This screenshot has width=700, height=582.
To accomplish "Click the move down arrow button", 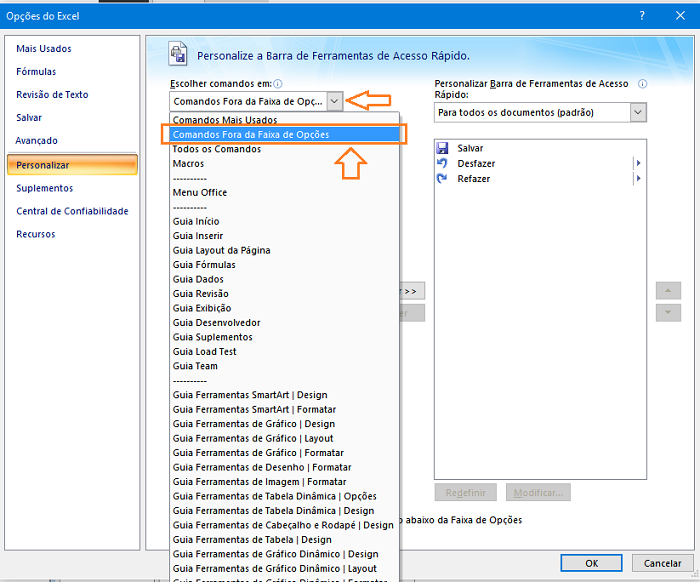I will point(668,313).
